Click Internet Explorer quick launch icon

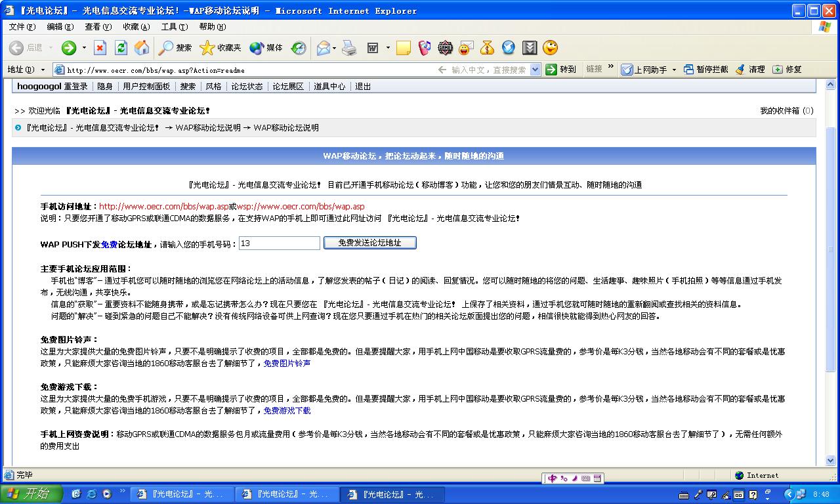click(91, 494)
